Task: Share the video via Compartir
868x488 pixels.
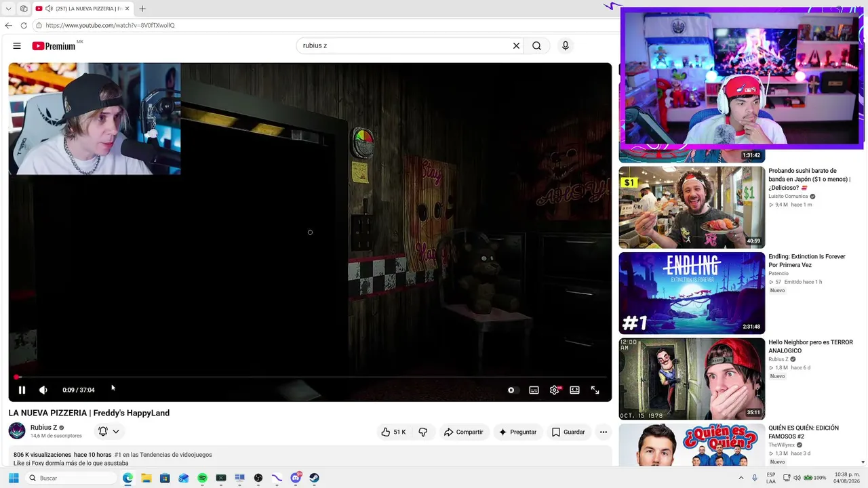Action: [464, 432]
